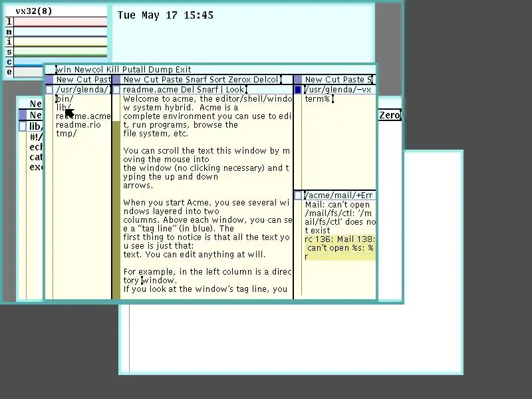Click Cut in column tag above term% window
This screenshot has height=399, width=532.
pos(333,80)
